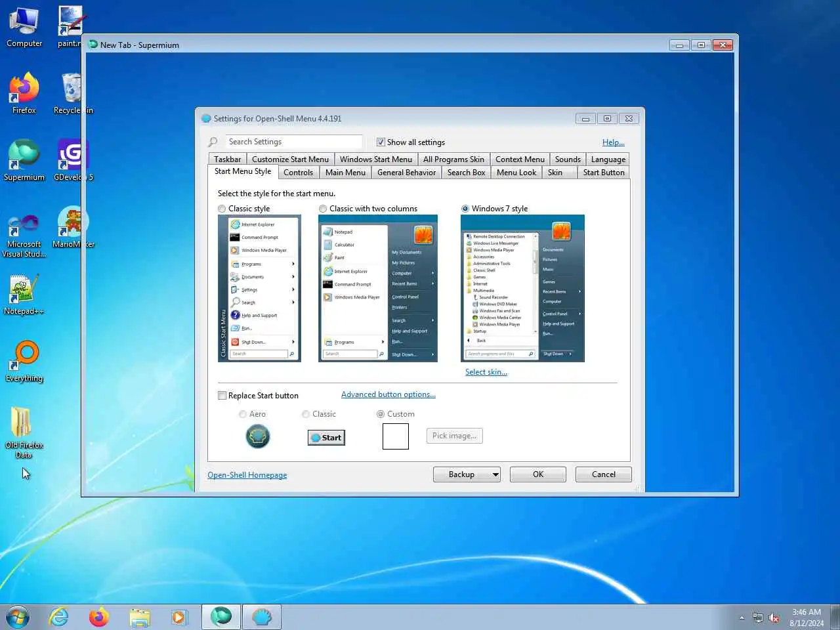Switch to Open-Shell settings on the taskbar
This screenshot has width=840, height=630.
click(262, 617)
